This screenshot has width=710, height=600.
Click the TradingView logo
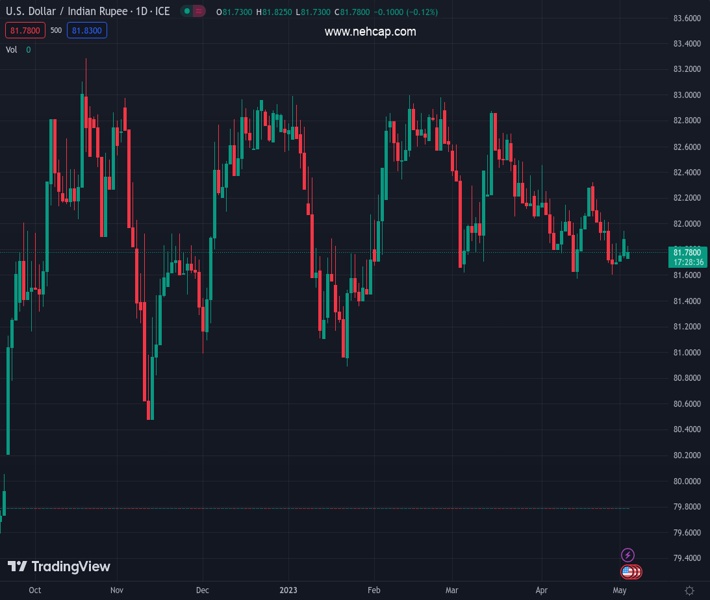(59, 567)
